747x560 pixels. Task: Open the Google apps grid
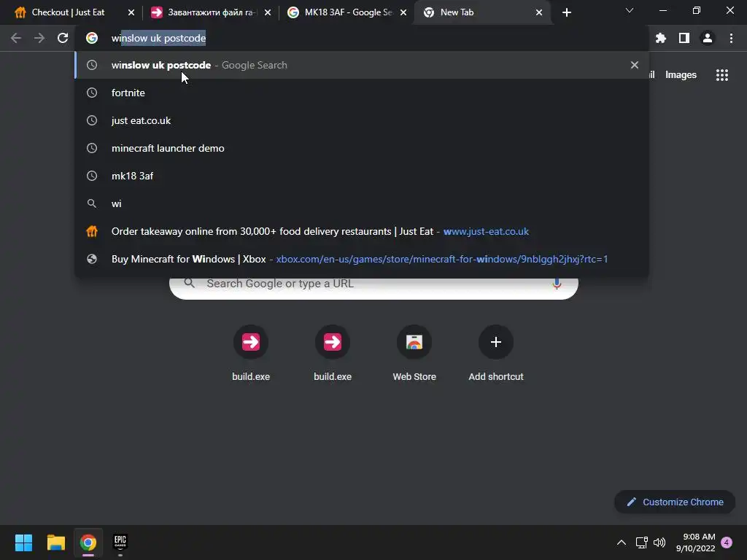(x=722, y=75)
